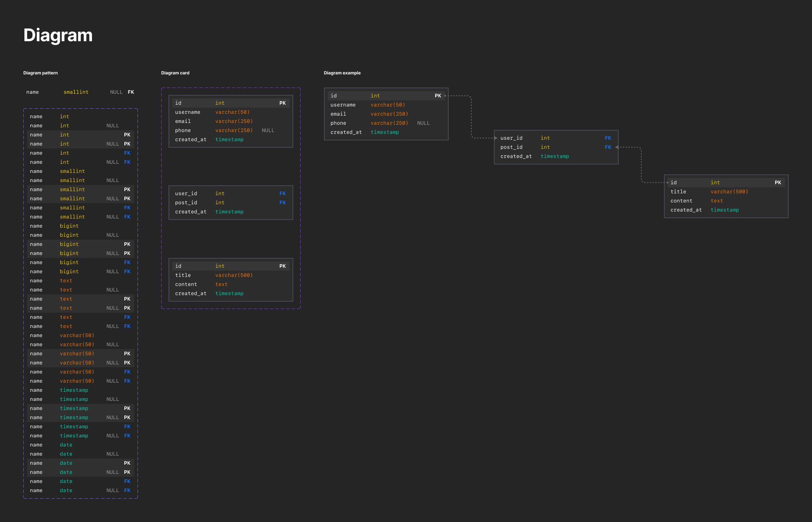Click FK badge in standalone pattern row

(131, 92)
